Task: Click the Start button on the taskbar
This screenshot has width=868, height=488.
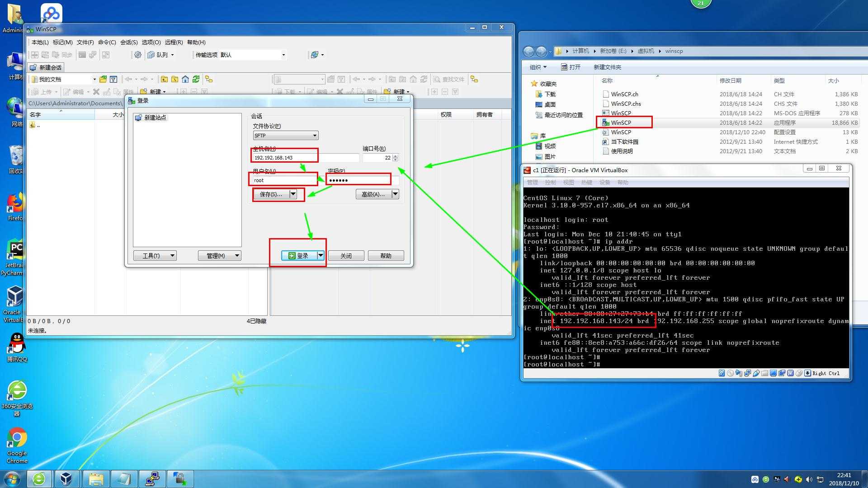Action: [x=12, y=479]
